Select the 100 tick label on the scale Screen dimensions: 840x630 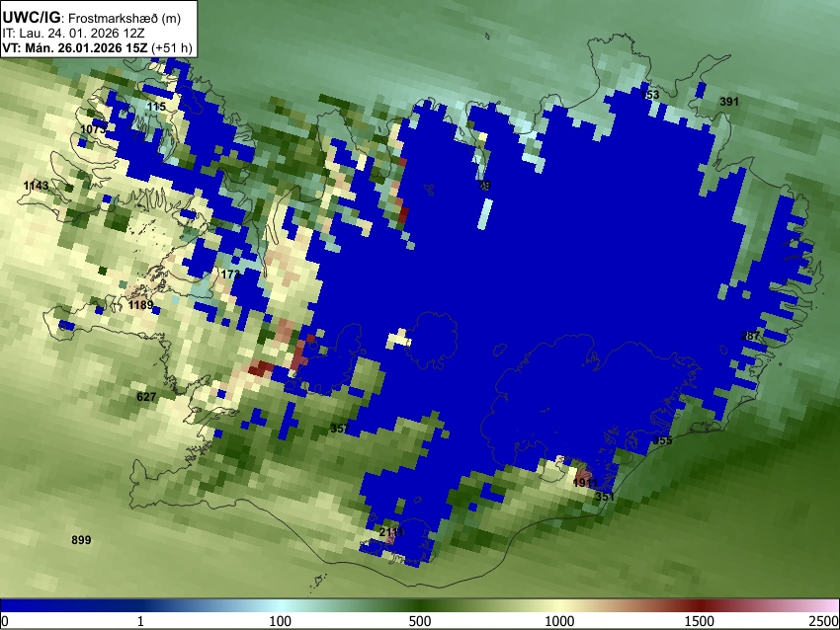[280, 621]
